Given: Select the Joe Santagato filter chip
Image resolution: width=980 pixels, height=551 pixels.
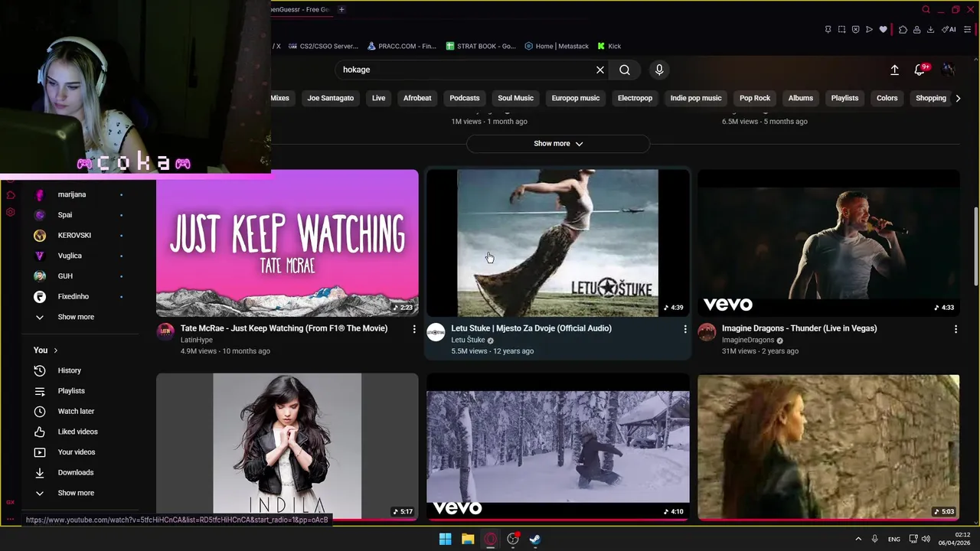Looking at the screenshot, I should tap(331, 98).
